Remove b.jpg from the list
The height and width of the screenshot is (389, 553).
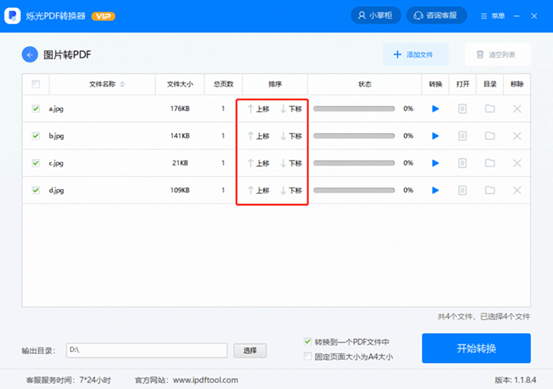tap(517, 136)
